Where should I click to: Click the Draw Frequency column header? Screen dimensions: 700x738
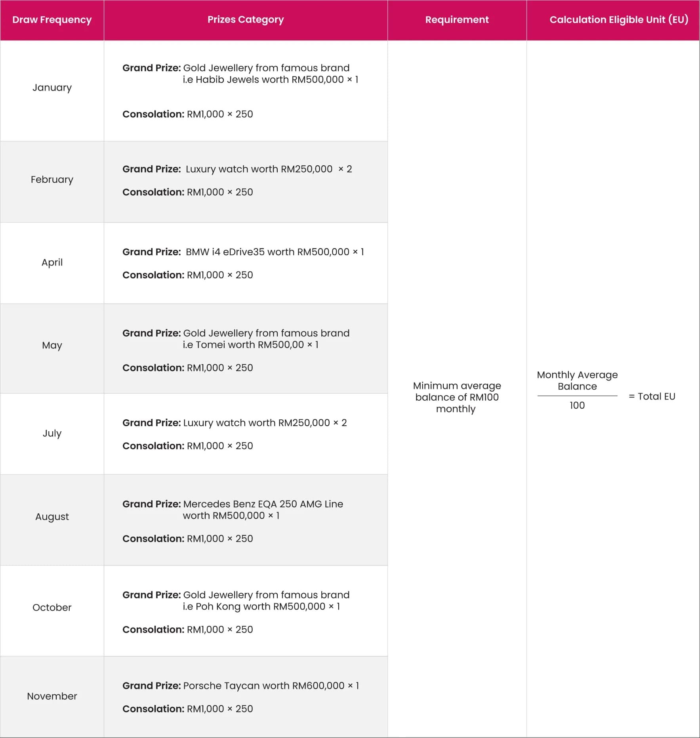click(x=52, y=20)
